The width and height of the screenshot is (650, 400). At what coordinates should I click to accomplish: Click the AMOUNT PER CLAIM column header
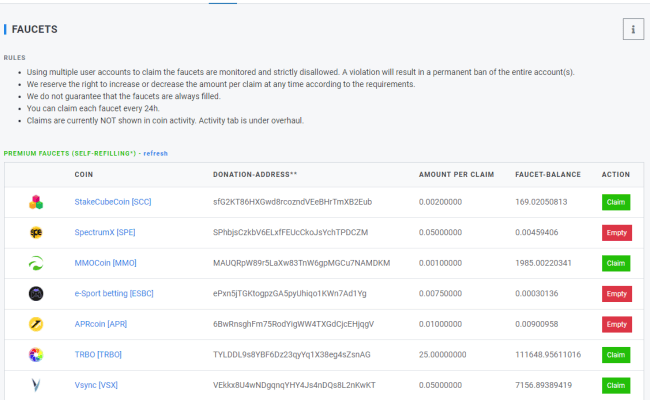pos(456,175)
